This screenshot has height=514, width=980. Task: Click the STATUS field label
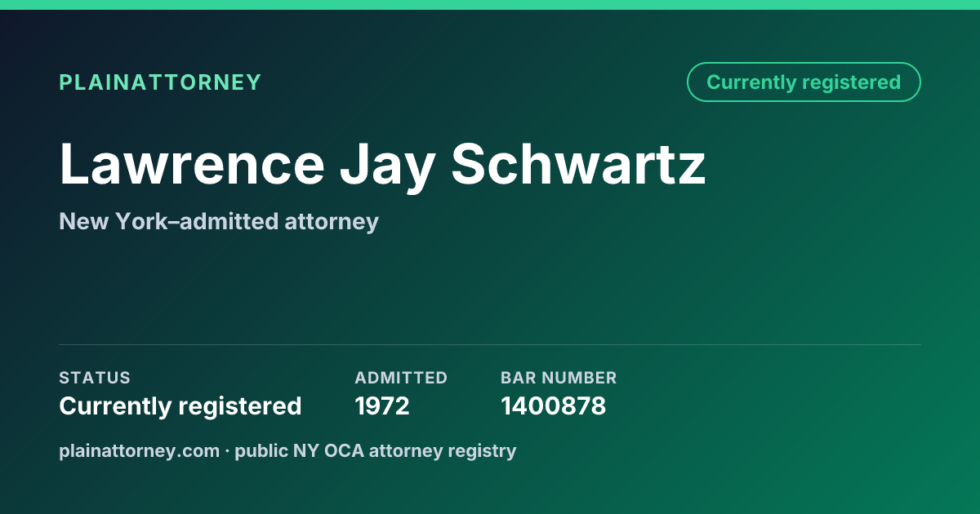point(95,378)
